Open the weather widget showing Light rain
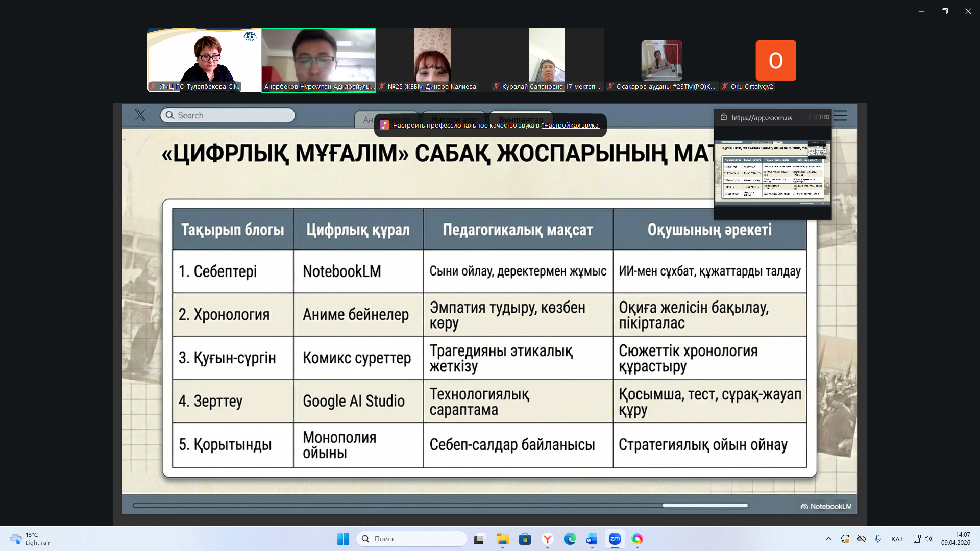 pyautogui.click(x=31, y=539)
